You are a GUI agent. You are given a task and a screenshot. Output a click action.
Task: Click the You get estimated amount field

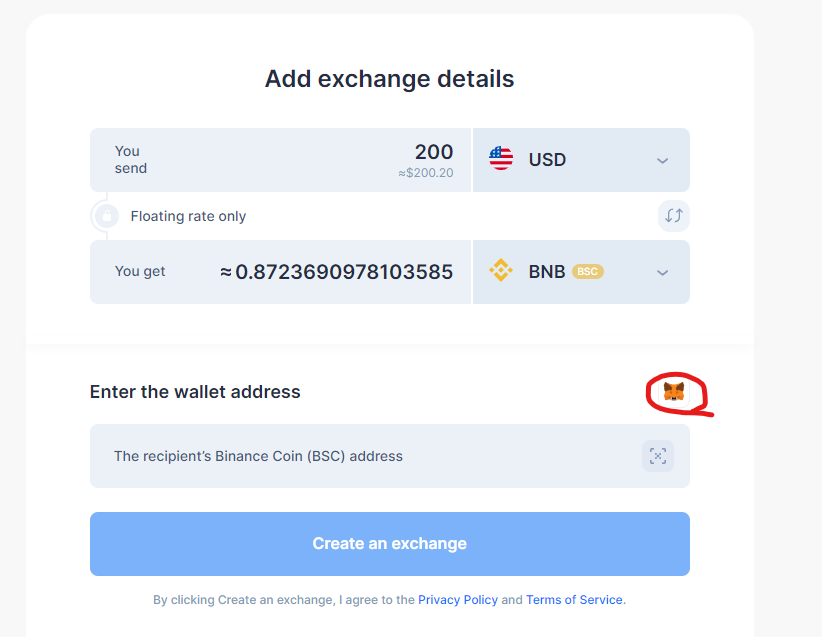tap(336, 272)
